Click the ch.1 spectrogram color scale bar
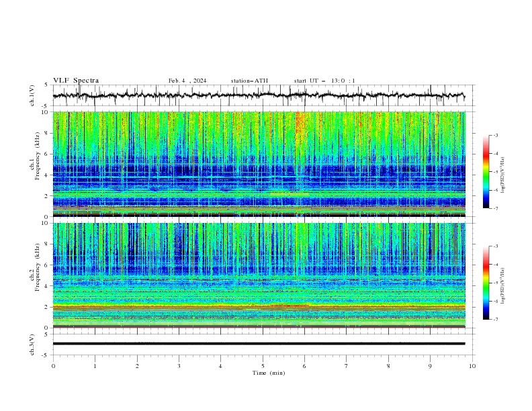 486,172
